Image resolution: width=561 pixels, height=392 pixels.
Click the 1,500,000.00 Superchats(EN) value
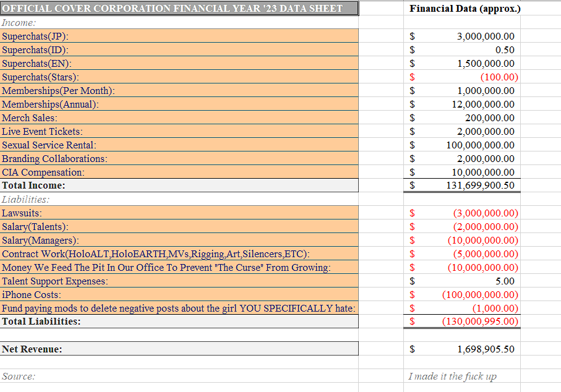[486, 63]
